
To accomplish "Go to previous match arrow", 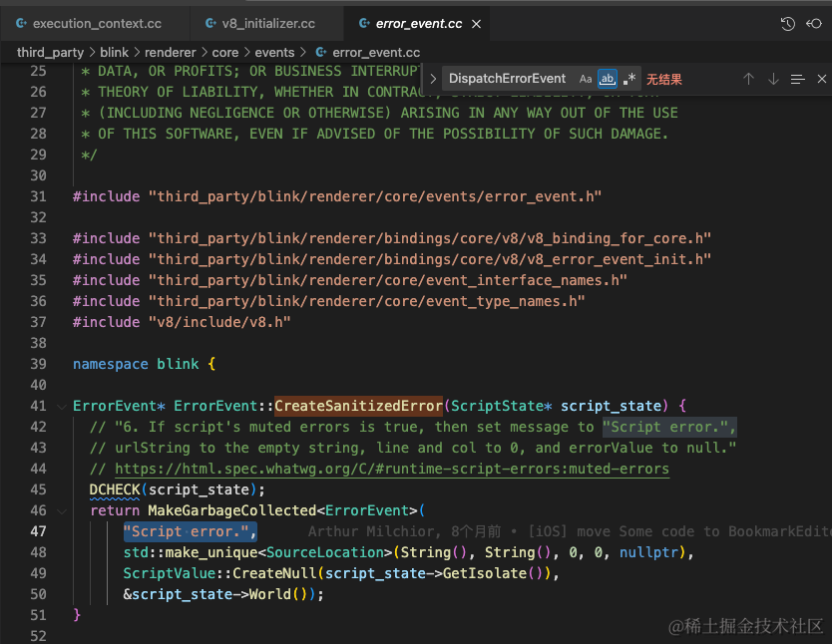I will [748, 79].
